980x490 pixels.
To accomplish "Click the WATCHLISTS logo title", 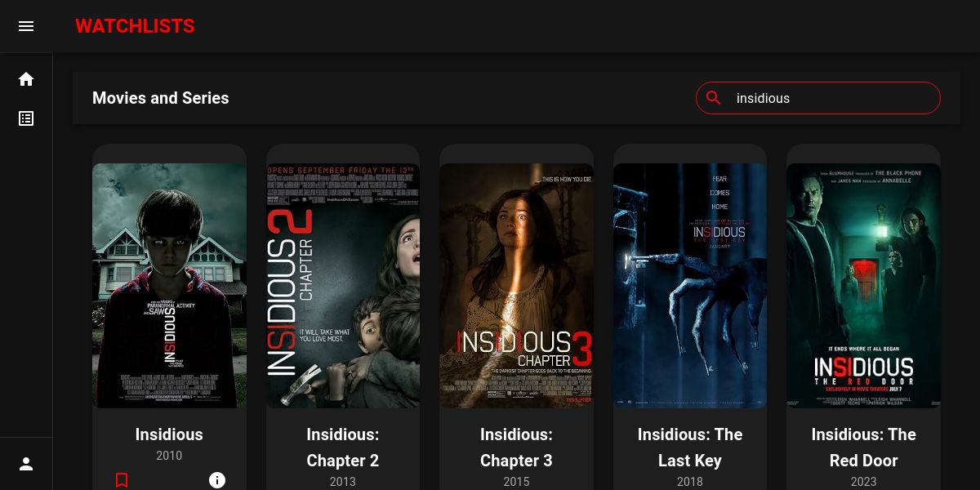I will pos(135,26).
